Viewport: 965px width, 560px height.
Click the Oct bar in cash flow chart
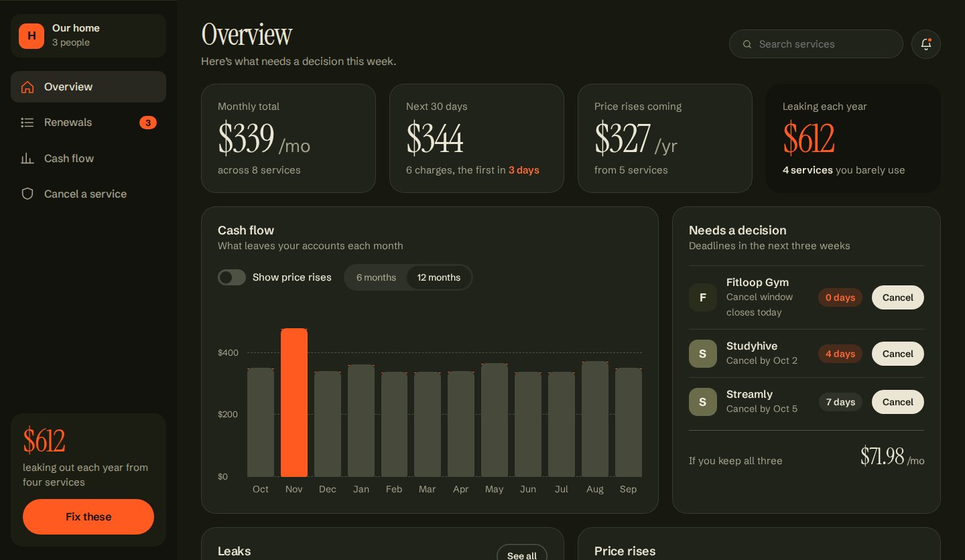click(261, 422)
